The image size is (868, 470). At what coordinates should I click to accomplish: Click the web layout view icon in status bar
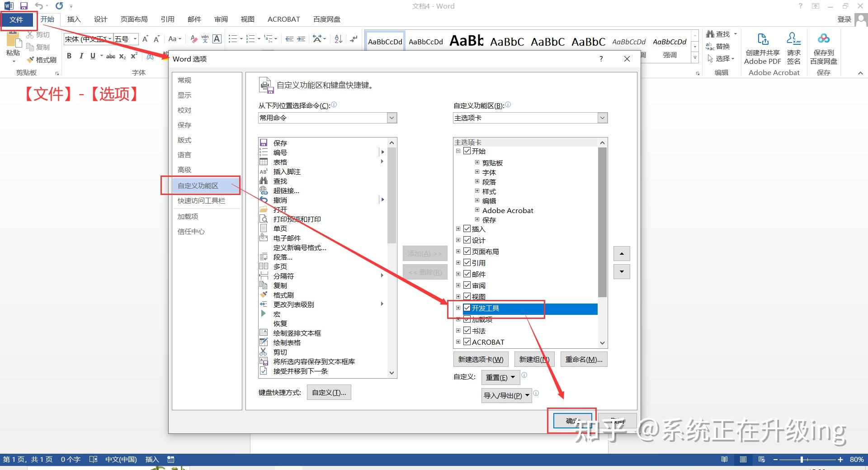tap(762, 460)
